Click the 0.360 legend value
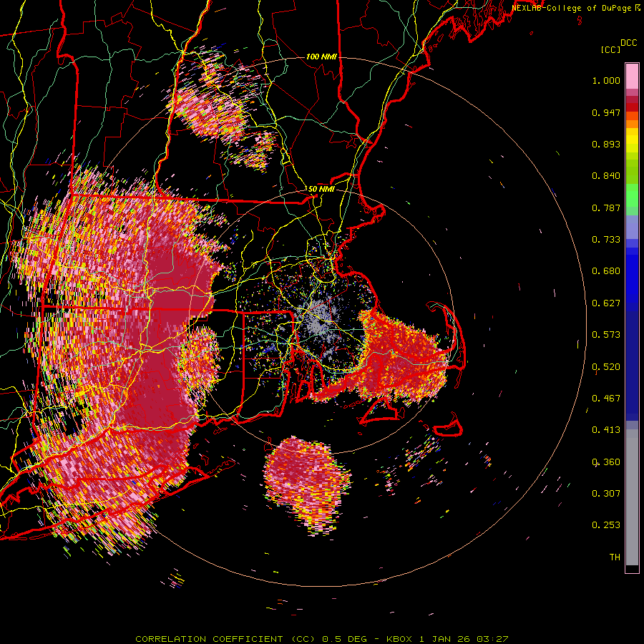 point(606,462)
